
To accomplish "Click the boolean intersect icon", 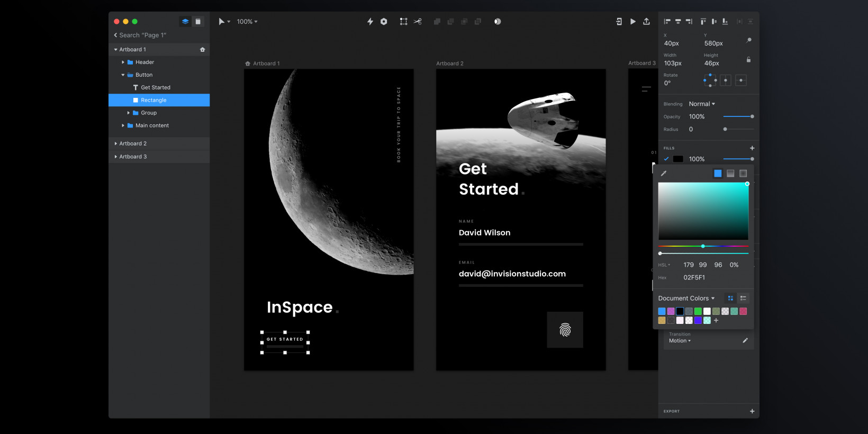I will [x=464, y=22].
